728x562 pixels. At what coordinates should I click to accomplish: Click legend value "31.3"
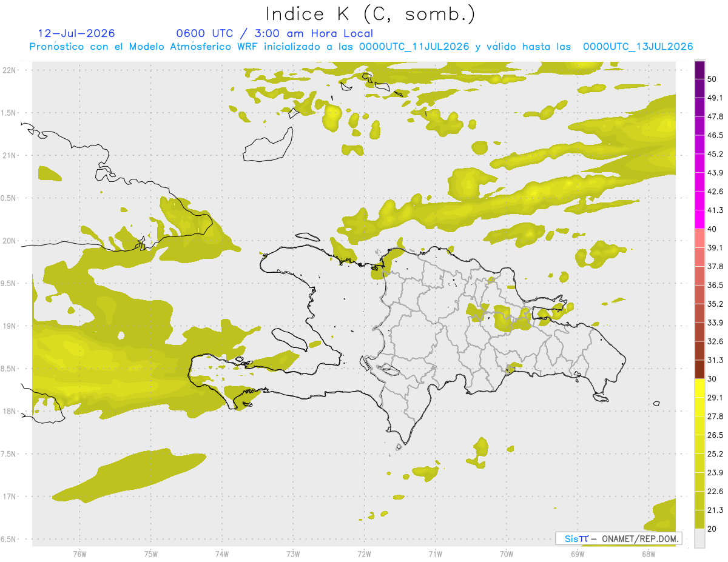(715, 360)
